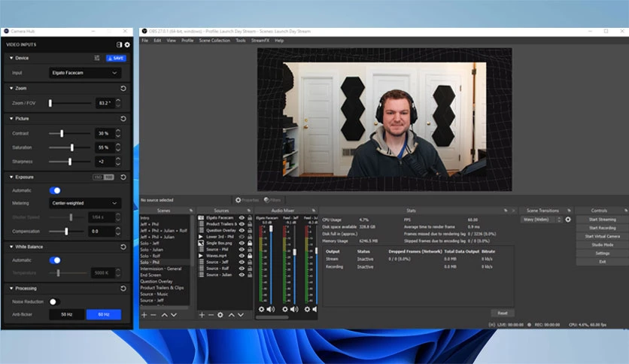Open Feed - Jeff audio settings gear
629x364 pixels.
[x=285, y=309]
